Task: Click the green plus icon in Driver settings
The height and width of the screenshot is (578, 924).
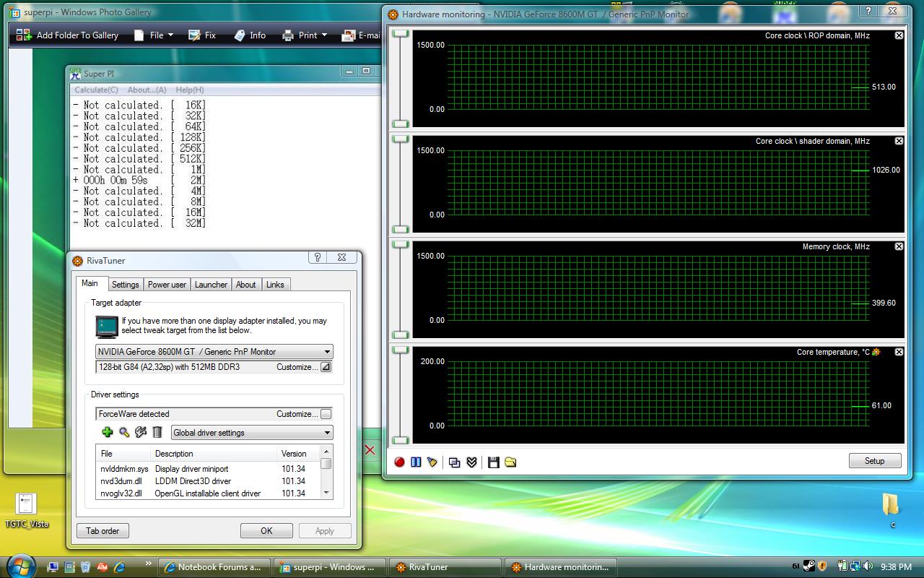Action: tap(108, 432)
